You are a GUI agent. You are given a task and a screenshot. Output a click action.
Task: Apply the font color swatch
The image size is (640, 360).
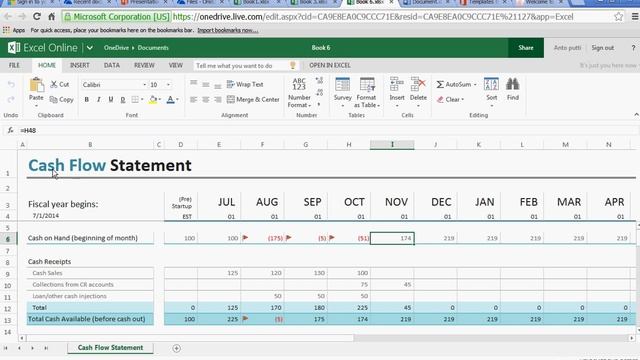171,99
